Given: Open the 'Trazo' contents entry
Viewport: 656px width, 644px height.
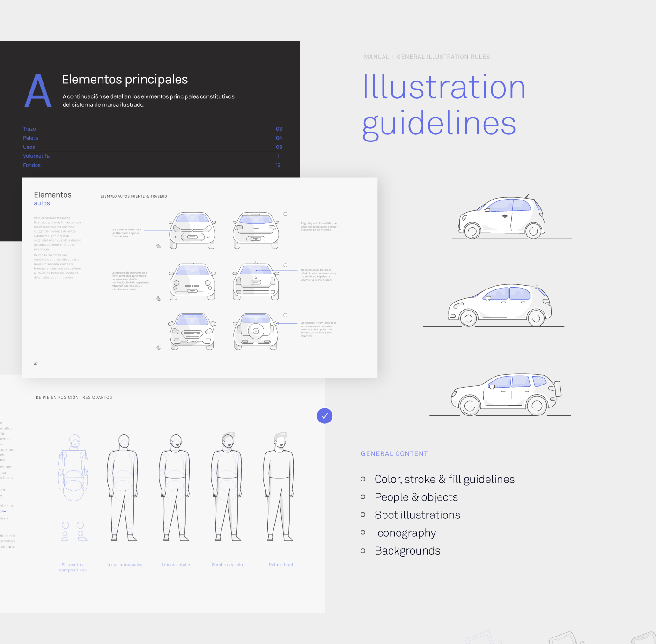Looking at the screenshot, I should click(29, 129).
